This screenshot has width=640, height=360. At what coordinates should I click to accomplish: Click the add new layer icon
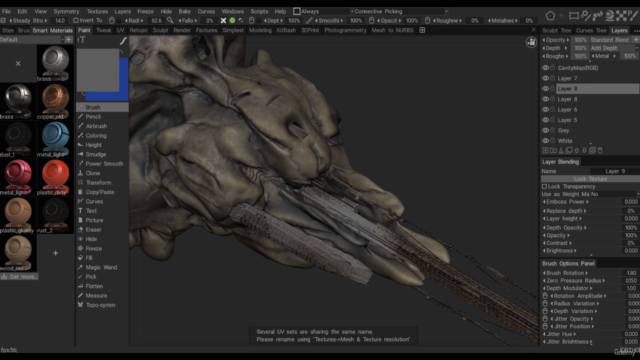(x=545, y=151)
